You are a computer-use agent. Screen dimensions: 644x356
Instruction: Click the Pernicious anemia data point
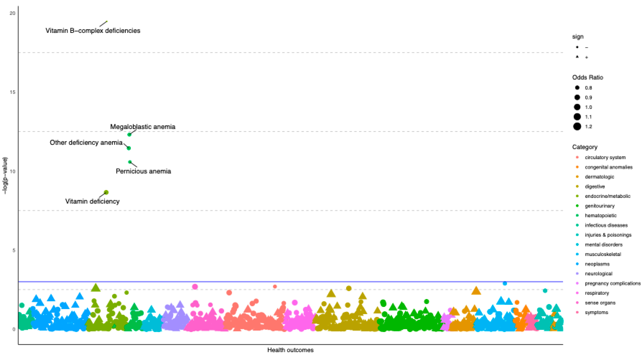tap(130, 162)
